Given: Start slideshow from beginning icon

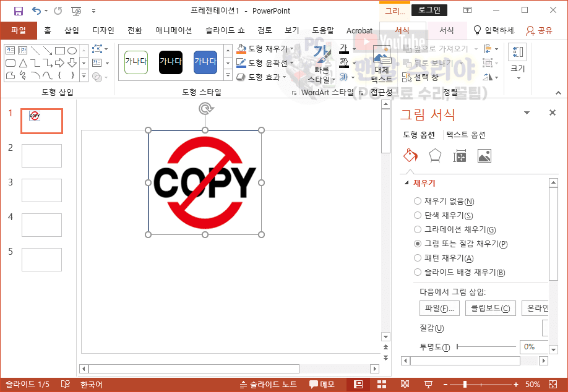Looking at the screenshot, I should tap(77, 11).
